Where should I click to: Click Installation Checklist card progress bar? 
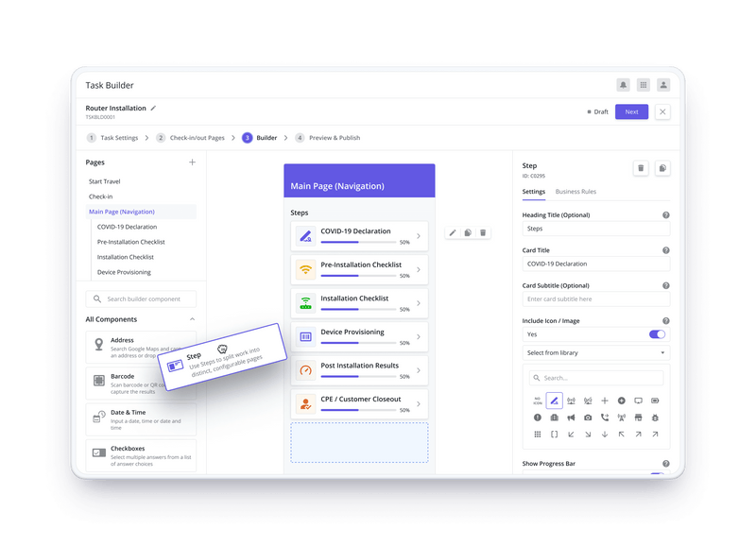(x=358, y=310)
